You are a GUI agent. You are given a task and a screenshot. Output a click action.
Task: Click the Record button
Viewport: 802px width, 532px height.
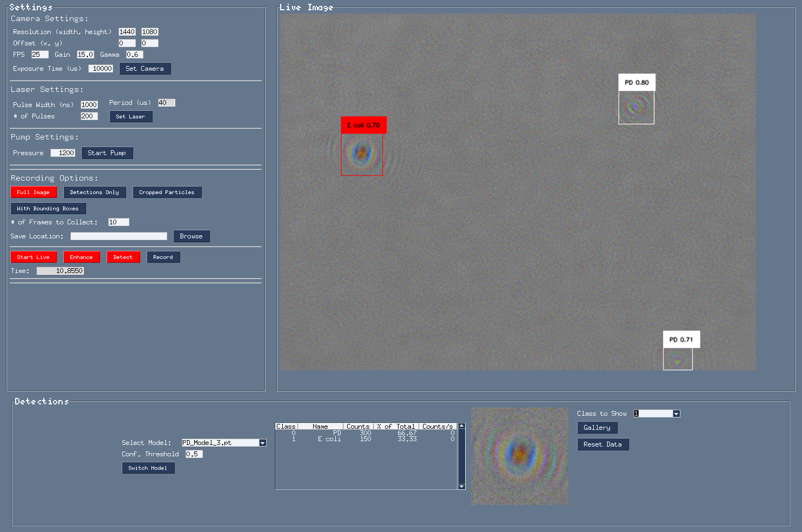coord(163,257)
